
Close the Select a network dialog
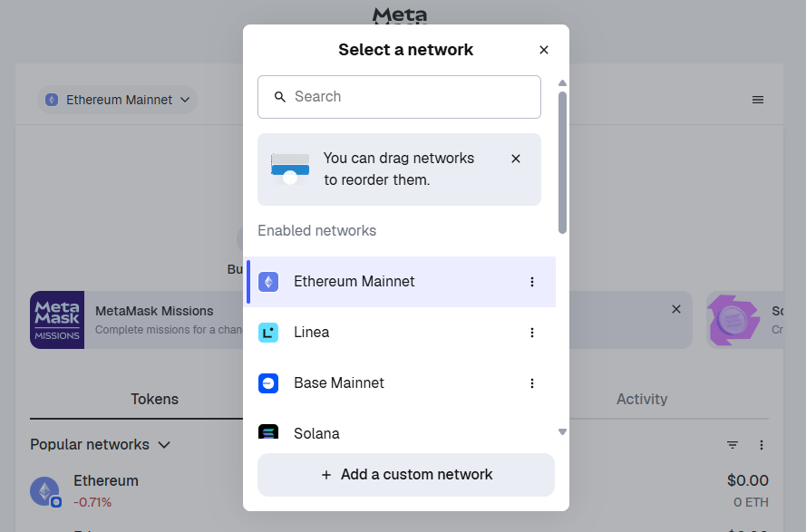tap(544, 50)
